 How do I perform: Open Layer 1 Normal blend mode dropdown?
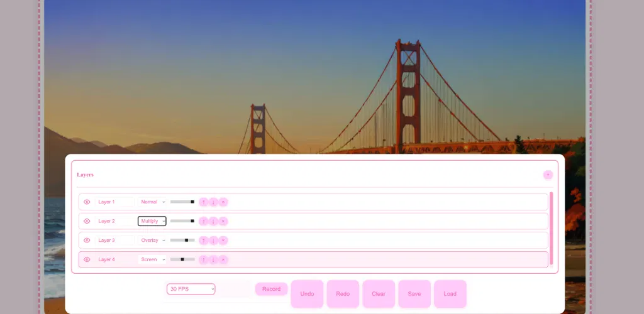pyautogui.click(x=152, y=202)
